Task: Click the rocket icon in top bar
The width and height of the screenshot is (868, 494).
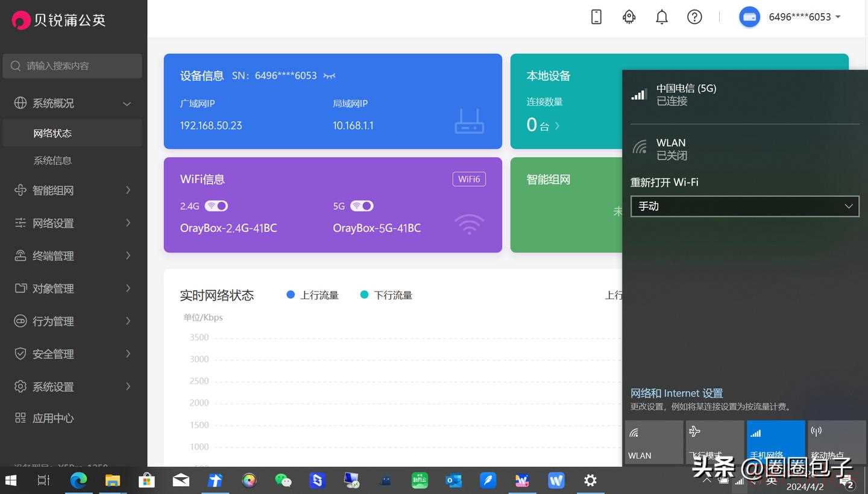Action: (629, 17)
